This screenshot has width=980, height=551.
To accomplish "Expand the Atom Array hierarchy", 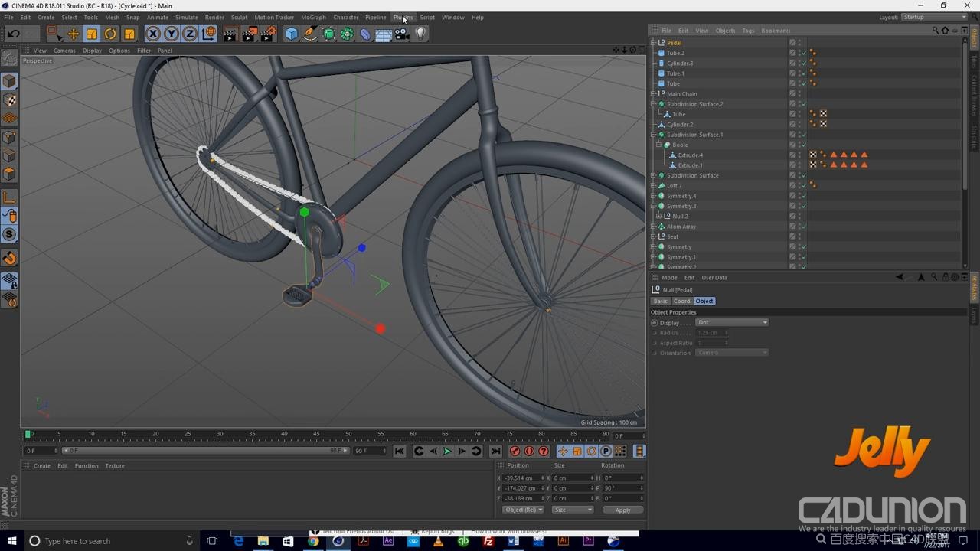I will coord(653,227).
